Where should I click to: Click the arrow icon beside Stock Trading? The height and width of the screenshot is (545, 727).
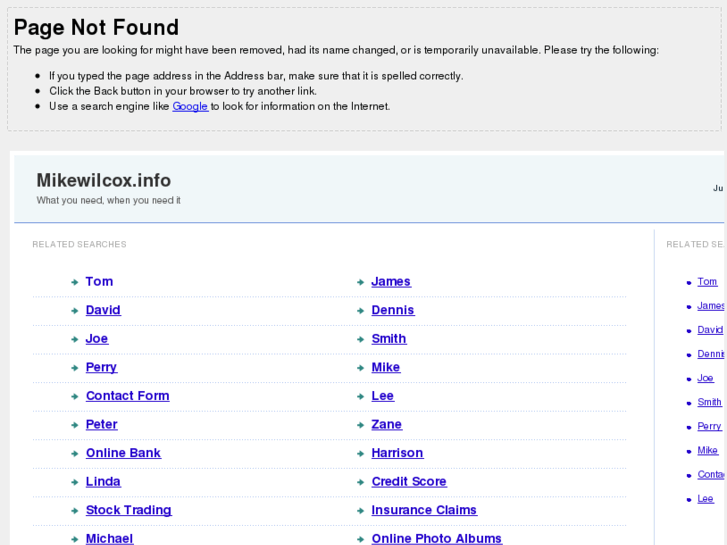pyautogui.click(x=75, y=511)
